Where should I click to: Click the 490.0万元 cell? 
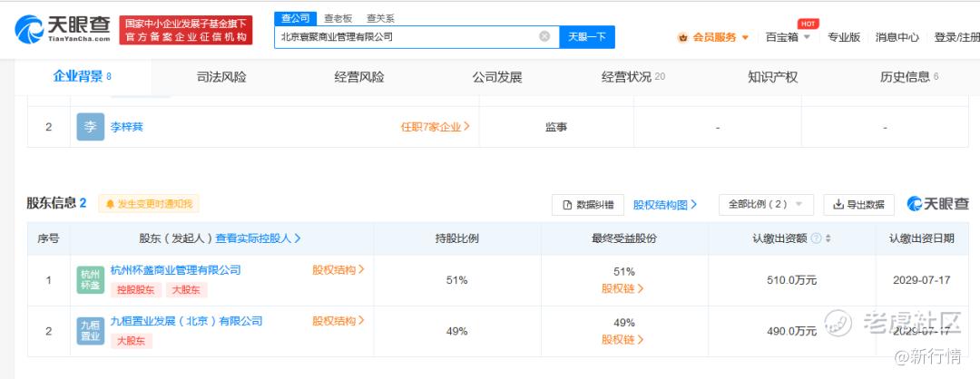tap(792, 332)
